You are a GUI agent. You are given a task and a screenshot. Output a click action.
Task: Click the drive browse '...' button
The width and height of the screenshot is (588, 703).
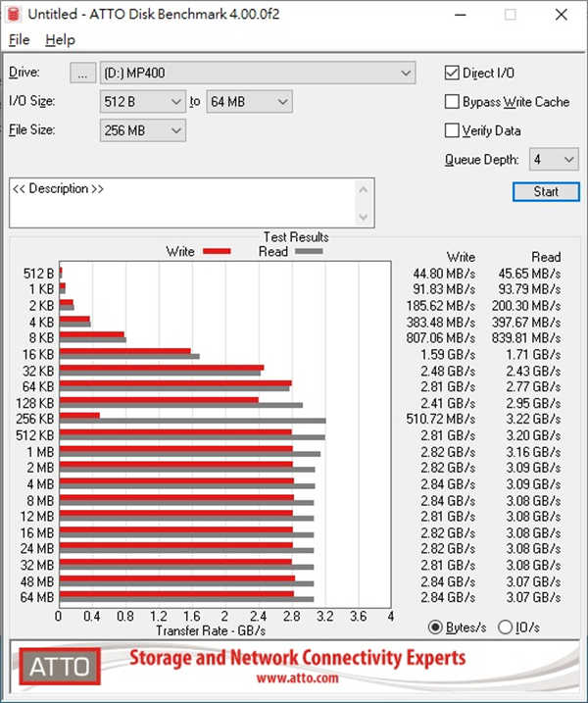82,74
